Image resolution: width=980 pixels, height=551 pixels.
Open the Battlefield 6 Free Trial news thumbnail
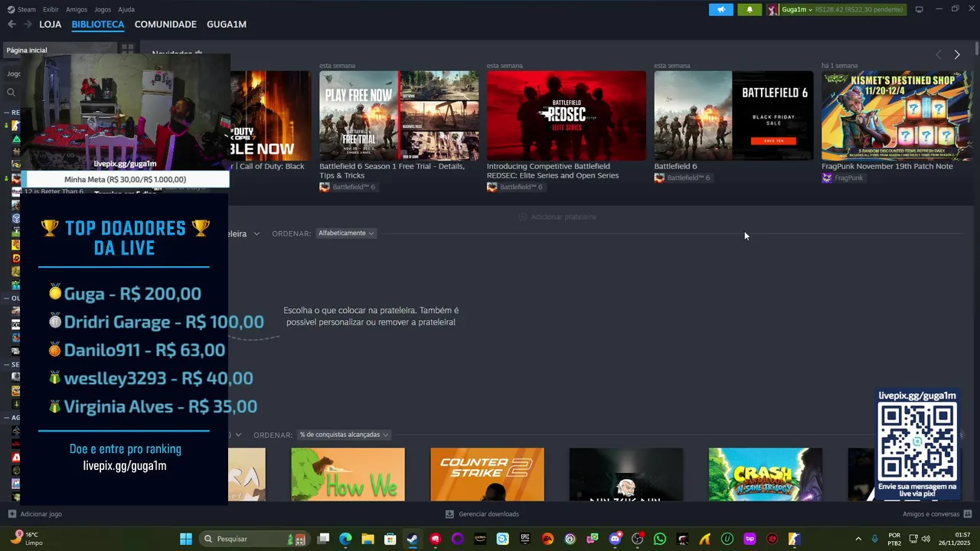coord(399,116)
